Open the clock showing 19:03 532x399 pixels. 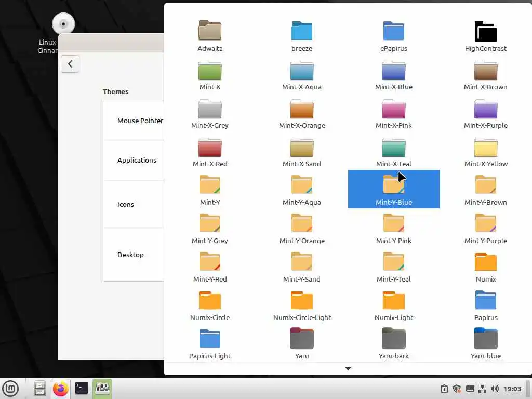pyautogui.click(x=512, y=389)
